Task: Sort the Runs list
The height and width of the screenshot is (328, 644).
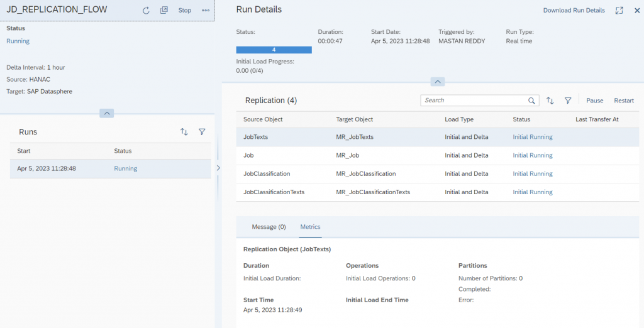Action: 184,132
